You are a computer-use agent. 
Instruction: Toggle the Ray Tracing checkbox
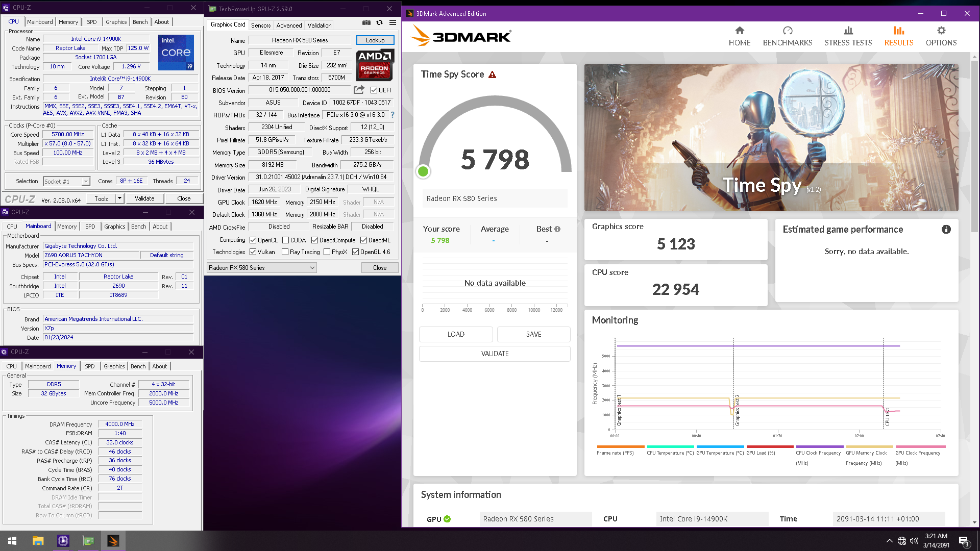[285, 252]
